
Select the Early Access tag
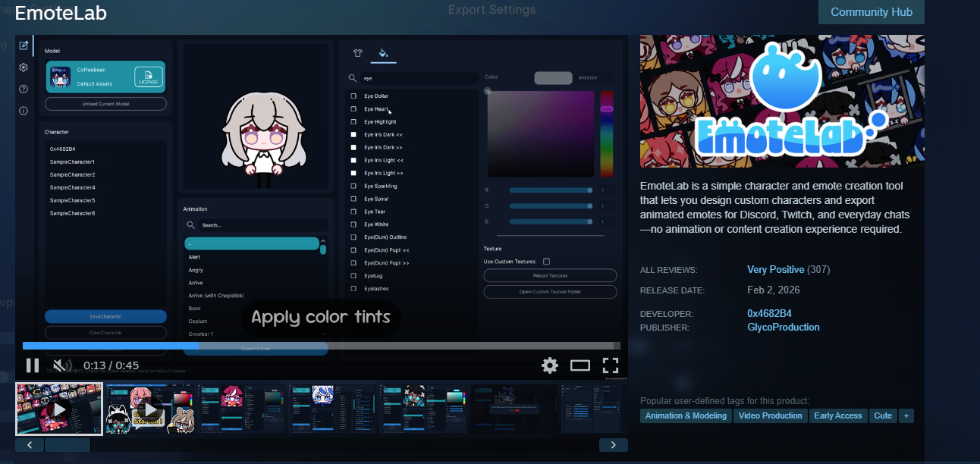[837, 415]
